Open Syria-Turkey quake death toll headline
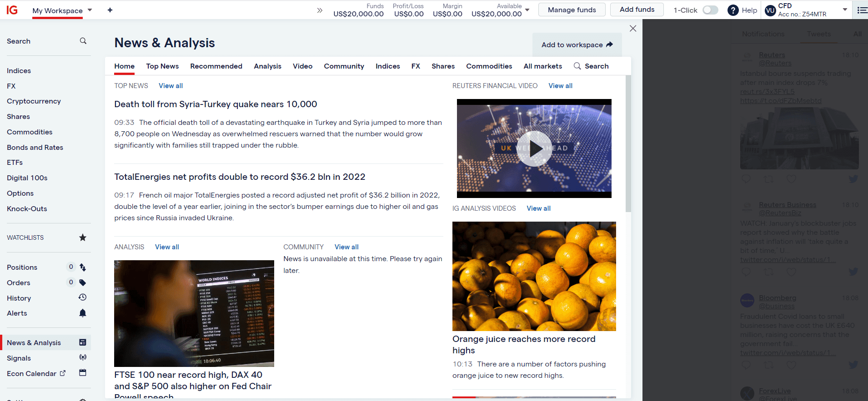 click(x=216, y=104)
